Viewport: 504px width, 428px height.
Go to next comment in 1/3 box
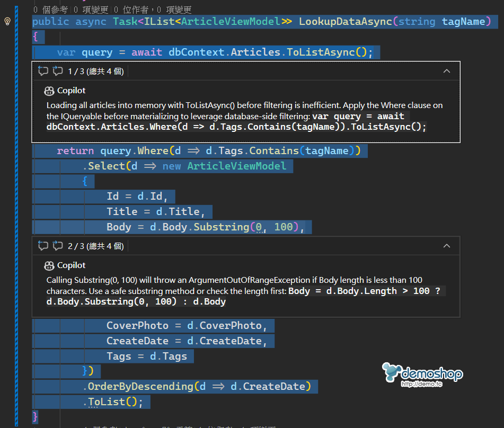click(57, 71)
